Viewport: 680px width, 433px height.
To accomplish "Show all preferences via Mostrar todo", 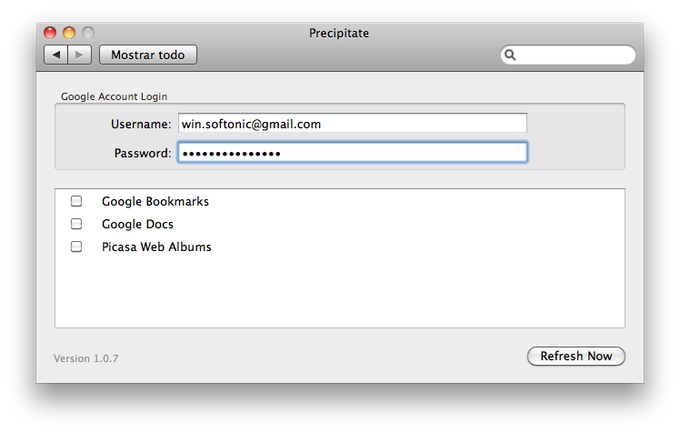I will [x=148, y=55].
